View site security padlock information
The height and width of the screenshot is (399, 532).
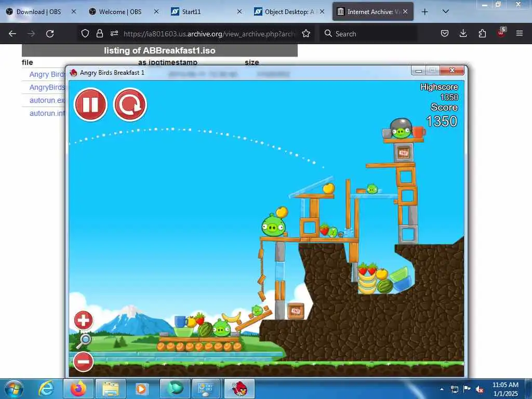click(99, 34)
